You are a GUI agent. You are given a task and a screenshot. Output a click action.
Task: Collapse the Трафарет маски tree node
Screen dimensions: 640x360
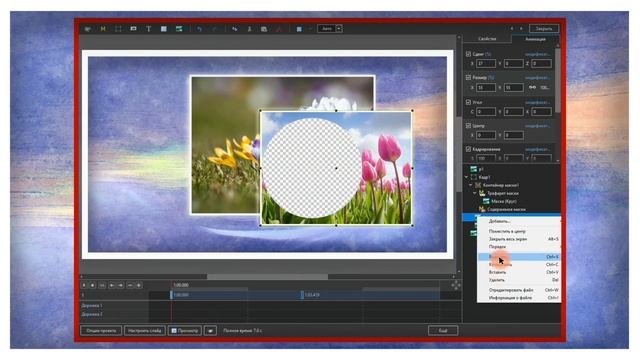click(x=475, y=193)
